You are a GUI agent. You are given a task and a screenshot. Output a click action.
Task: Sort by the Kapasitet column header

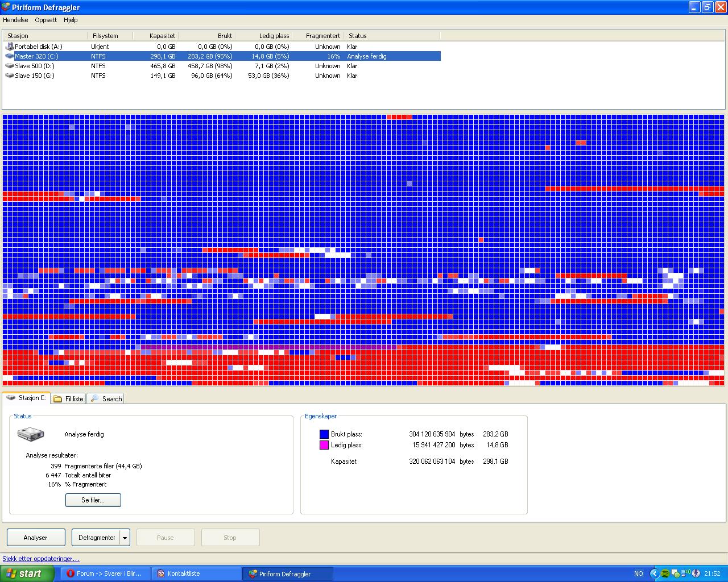(x=156, y=36)
